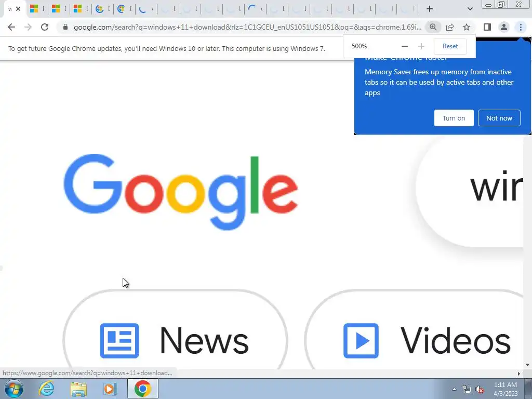Viewport: 532px width, 399px height.
Task: Reload the current page
Action: coord(45,27)
